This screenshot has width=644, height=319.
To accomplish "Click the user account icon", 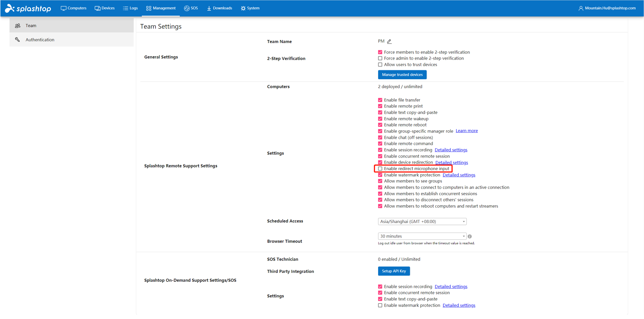I will (581, 8).
